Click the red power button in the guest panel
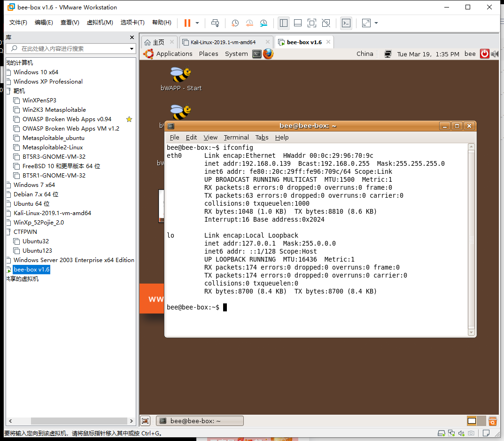The image size is (504, 441). click(x=484, y=54)
